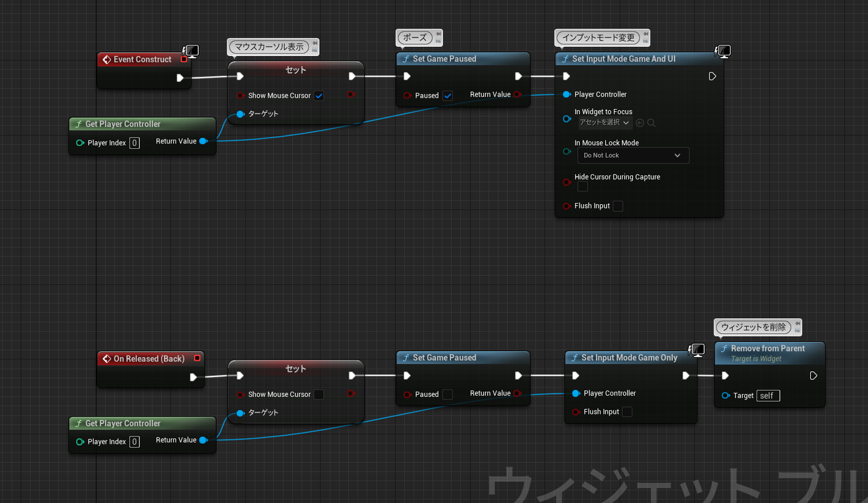
Task: Select the Set Game Paused node title under ポーズ
Action: tap(444, 58)
